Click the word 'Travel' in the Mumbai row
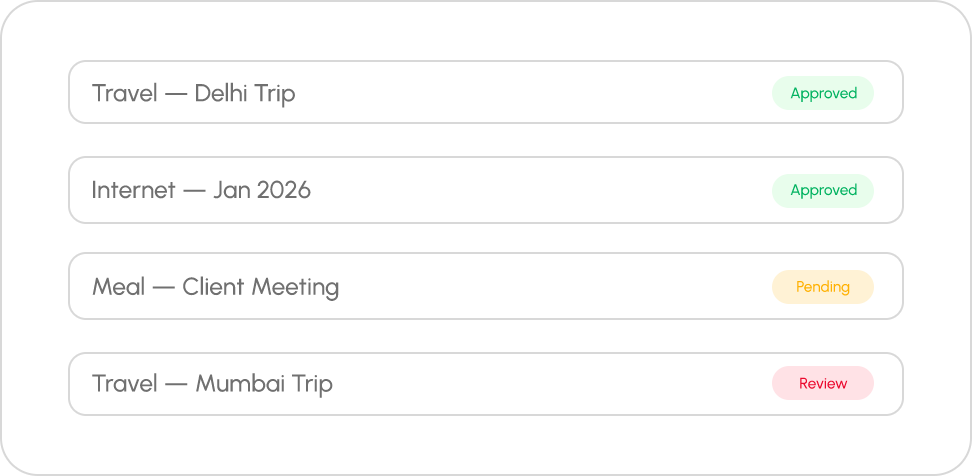 (123, 384)
